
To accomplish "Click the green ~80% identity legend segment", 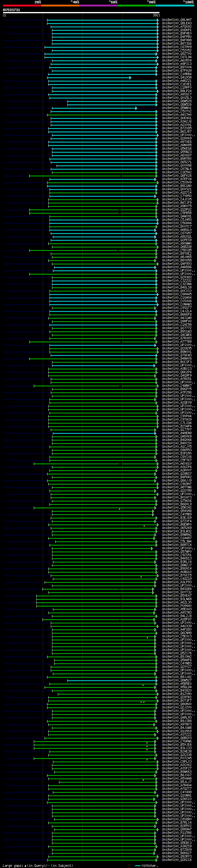I will (137, 6).
